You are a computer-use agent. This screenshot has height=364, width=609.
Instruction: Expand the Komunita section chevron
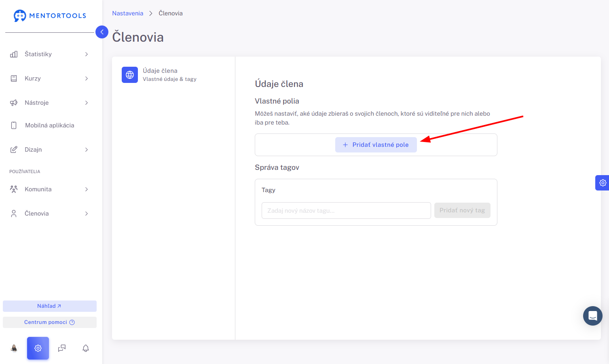pyautogui.click(x=87, y=189)
